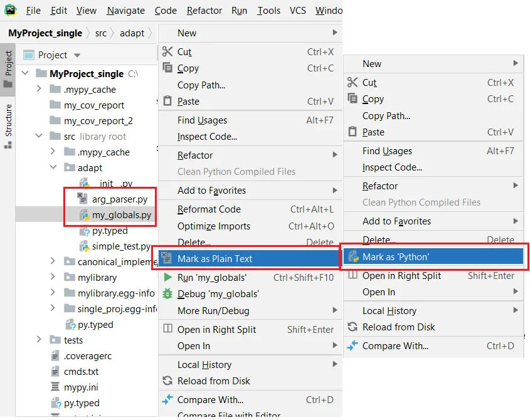Collapse the adapt folder
This screenshot has width=530, height=420.
[53, 167]
